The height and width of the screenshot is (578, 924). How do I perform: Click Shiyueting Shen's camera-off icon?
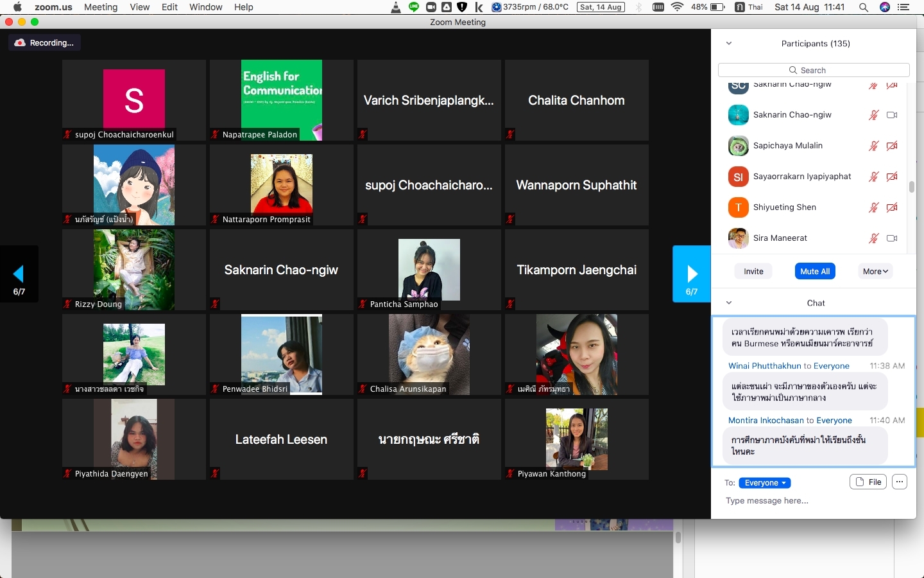pos(891,207)
